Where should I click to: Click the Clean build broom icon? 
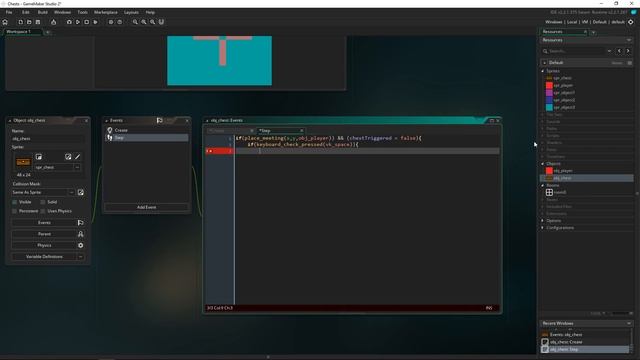[53, 22]
